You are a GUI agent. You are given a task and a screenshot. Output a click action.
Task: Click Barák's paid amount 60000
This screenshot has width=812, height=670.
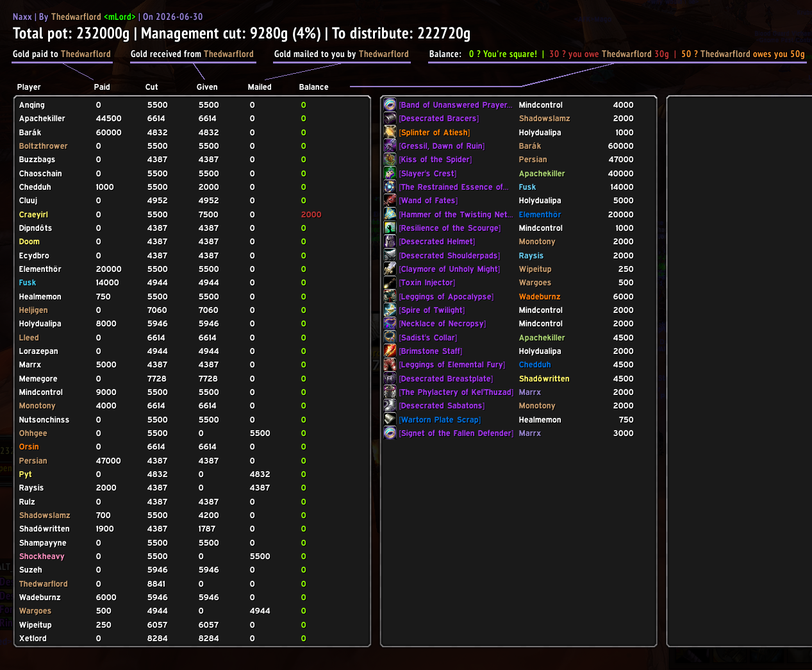tap(108, 133)
